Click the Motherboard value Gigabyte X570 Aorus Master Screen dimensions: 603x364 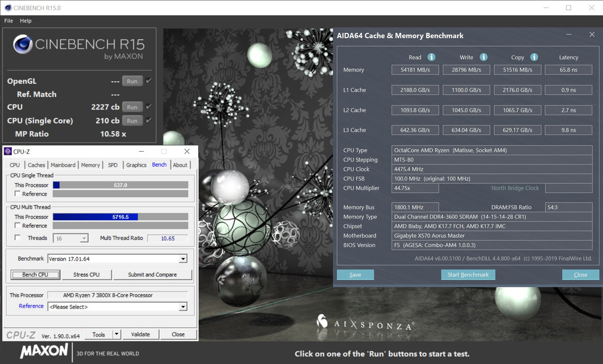pos(492,235)
